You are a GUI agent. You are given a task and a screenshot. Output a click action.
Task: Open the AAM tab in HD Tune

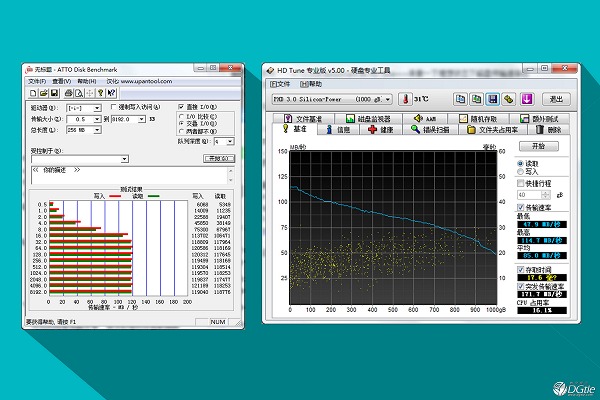tap(425, 119)
